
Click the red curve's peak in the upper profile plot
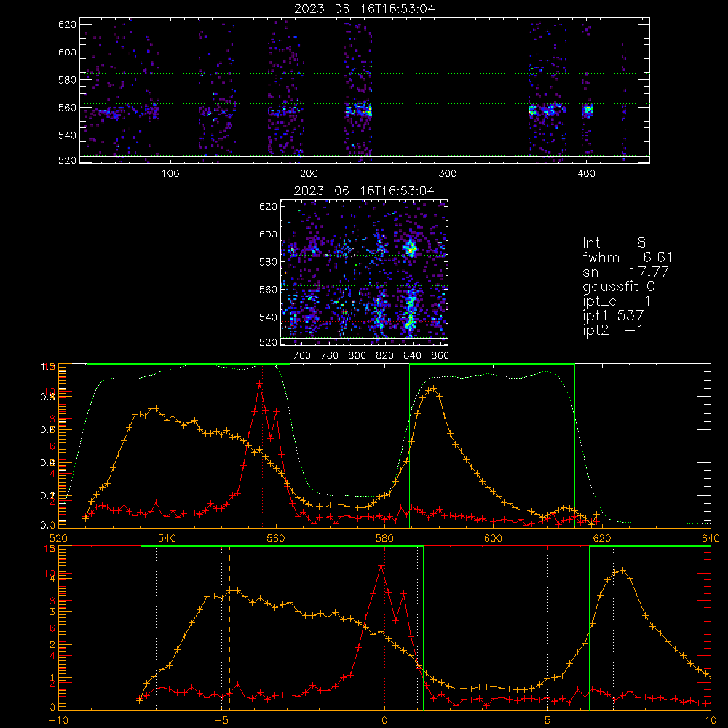pyautogui.click(x=260, y=384)
